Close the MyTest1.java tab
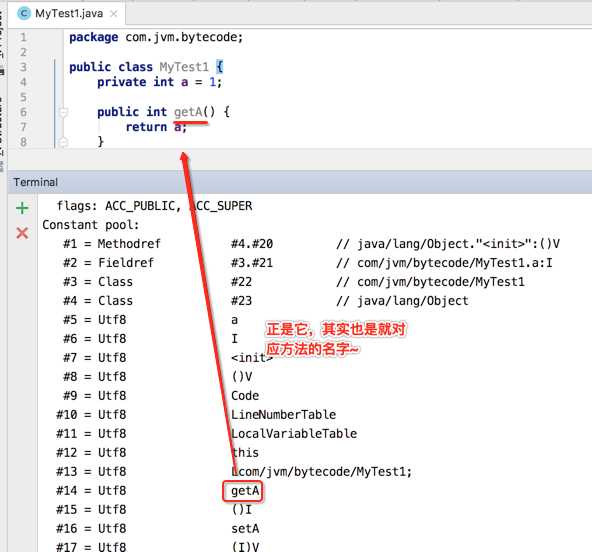This screenshot has height=552, width=592. click(x=113, y=14)
